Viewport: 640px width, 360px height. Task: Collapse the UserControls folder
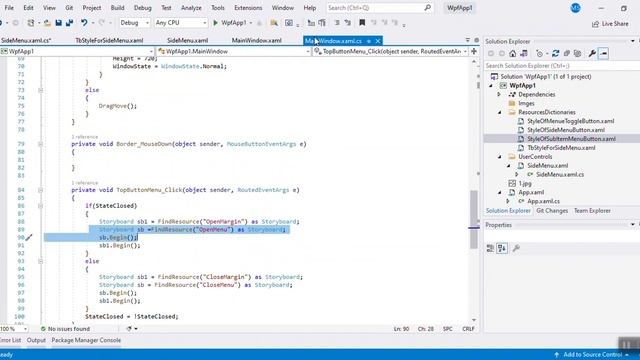click(500, 157)
